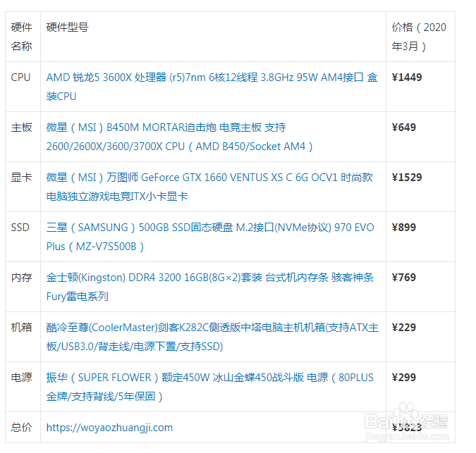Open the 三星 970 EVO Plus SSD link
476x453 pixels.
click(x=210, y=237)
